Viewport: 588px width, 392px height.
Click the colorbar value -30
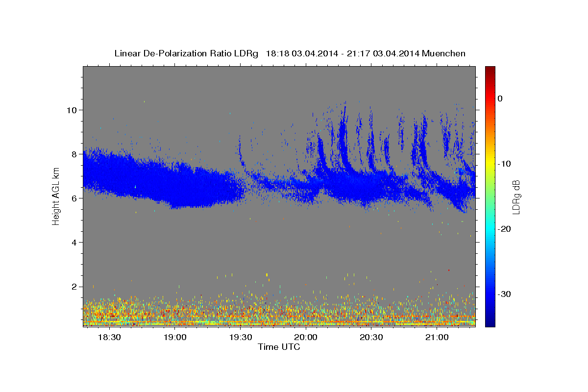(x=505, y=294)
